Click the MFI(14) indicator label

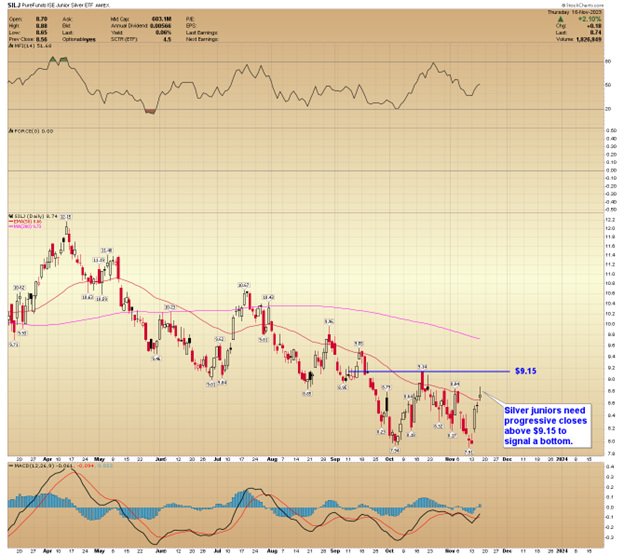(30, 46)
